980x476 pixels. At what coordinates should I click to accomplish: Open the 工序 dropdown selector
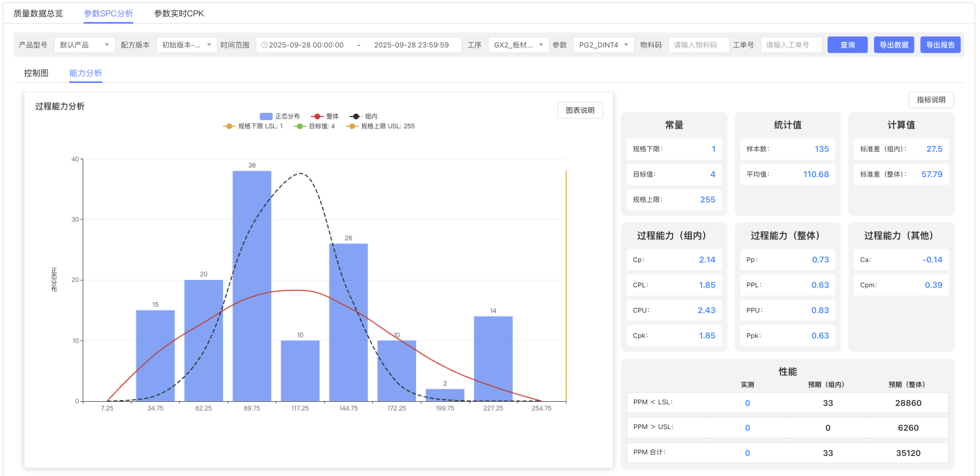coord(518,45)
